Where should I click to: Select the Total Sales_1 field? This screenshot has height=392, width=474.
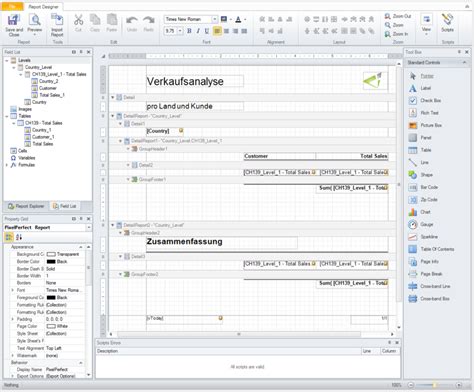52,95
